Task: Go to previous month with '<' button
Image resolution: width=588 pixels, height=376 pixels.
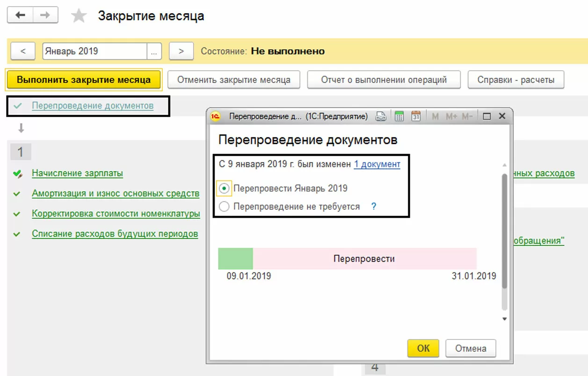Action: (x=23, y=52)
